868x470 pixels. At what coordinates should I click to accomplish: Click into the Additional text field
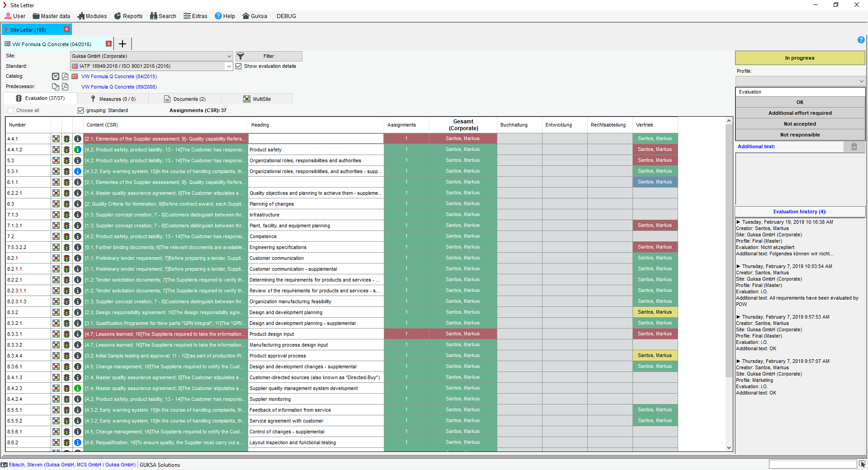point(800,179)
